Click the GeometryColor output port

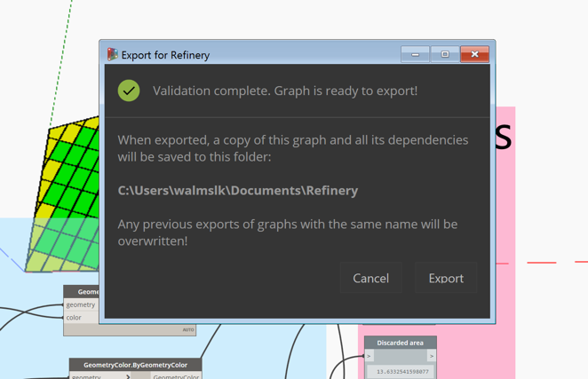(176, 376)
